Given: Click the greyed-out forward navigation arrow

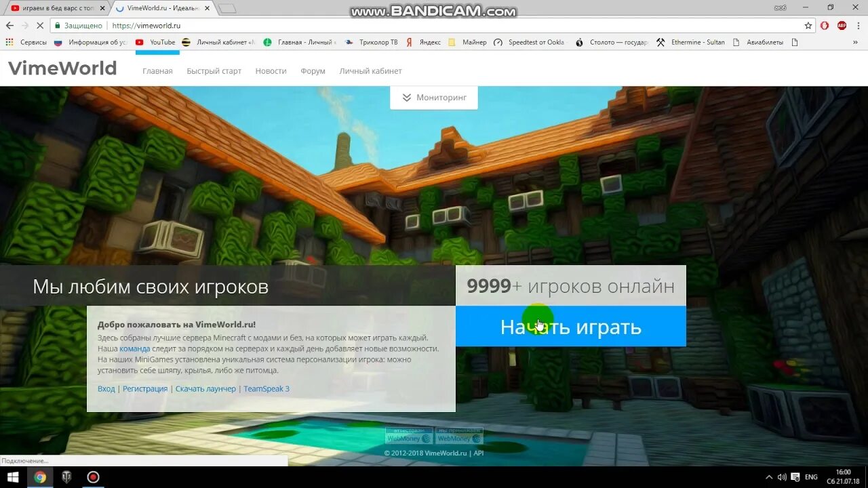Looking at the screenshot, I should click(24, 26).
